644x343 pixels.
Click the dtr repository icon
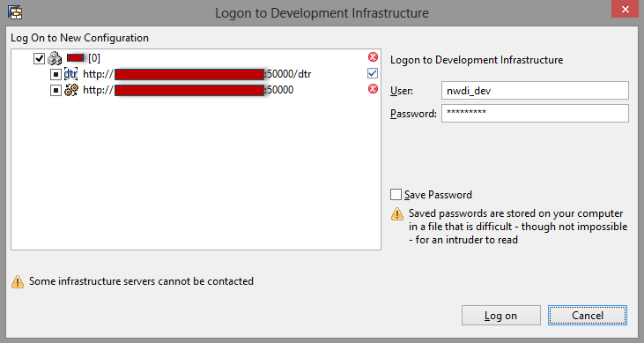(x=70, y=74)
